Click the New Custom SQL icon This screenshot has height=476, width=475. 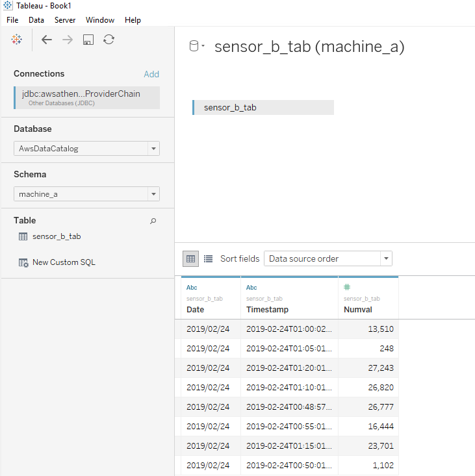(23, 262)
